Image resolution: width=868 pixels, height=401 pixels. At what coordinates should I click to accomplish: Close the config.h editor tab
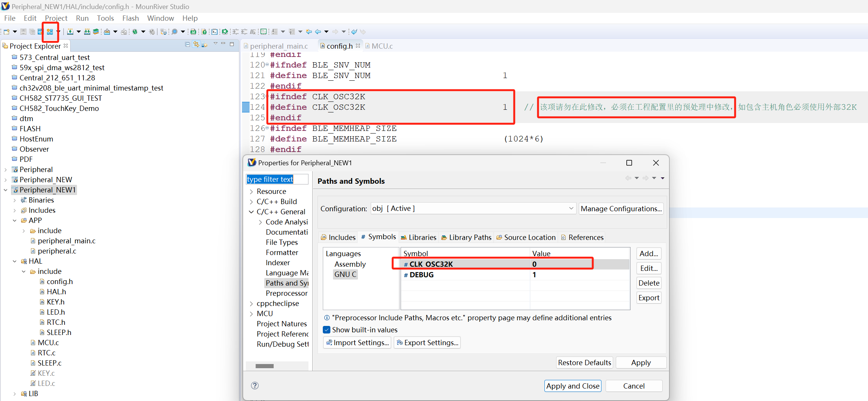pyautogui.click(x=358, y=46)
